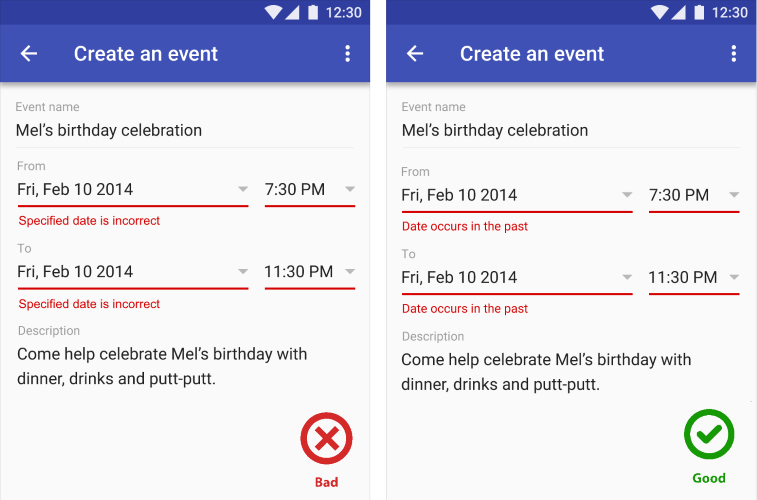Expand From date dropdown in right screen
The height and width of the screenshot is (500, 757).
627,195
